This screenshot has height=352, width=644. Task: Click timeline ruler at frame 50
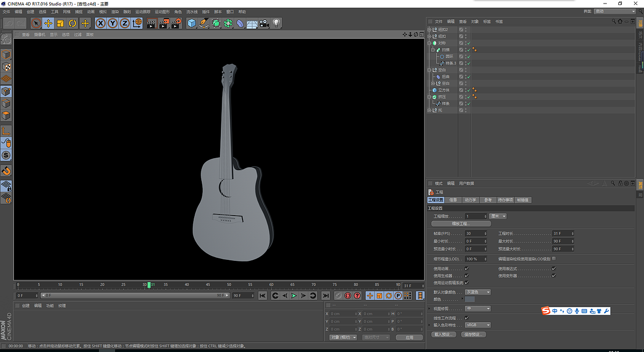tap(229, 285)
